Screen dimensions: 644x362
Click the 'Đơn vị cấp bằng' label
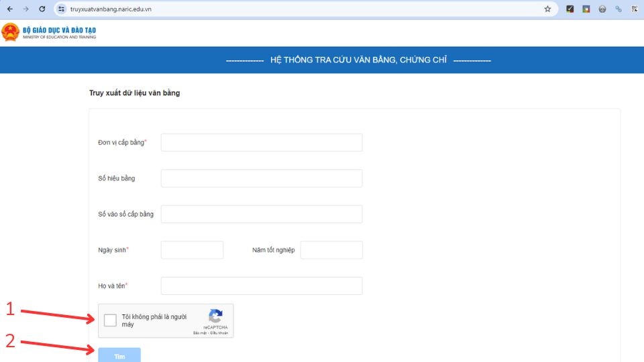point(122,142)
